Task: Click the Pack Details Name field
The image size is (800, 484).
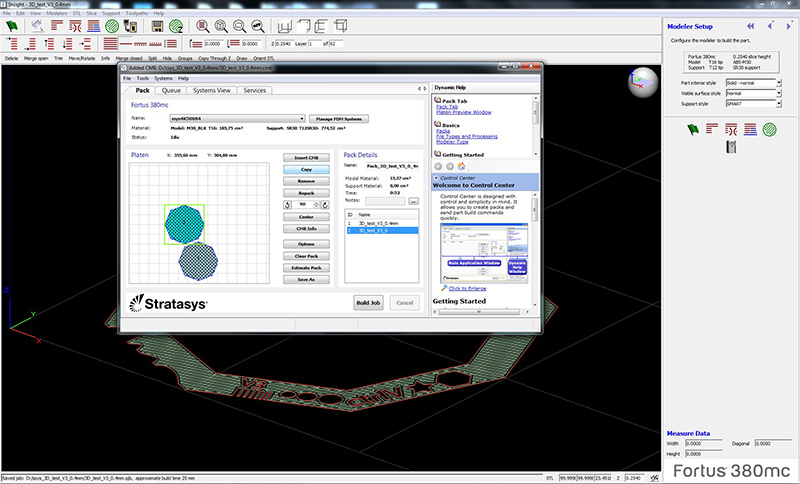Action: pos(392,166)
